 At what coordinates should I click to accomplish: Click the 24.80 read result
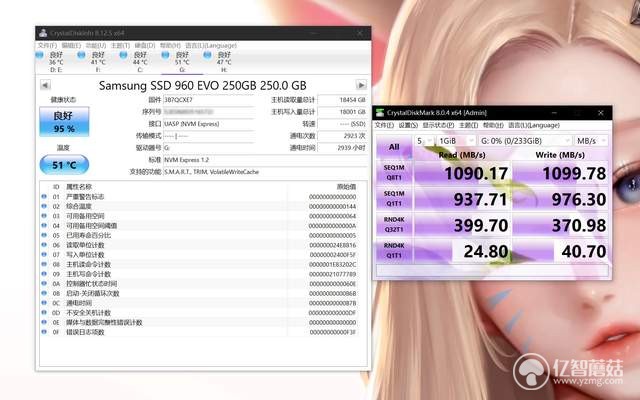(462, 251)
